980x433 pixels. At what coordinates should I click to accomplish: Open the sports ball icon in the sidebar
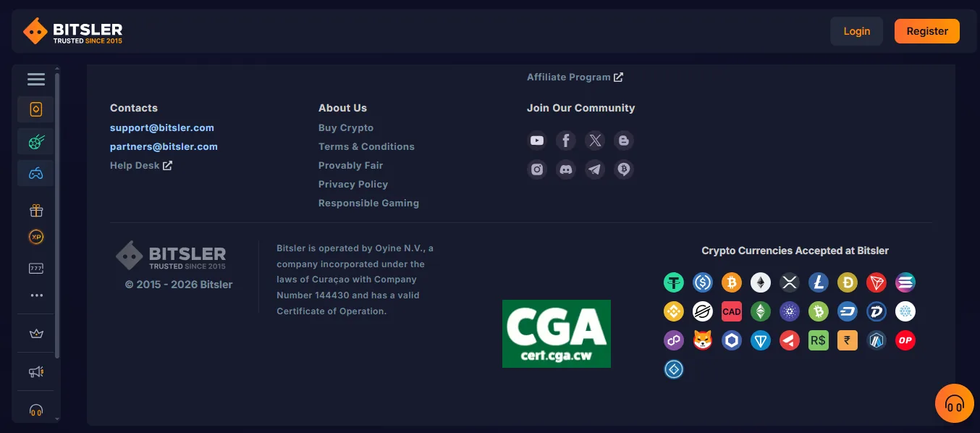(x=36, y=142)
